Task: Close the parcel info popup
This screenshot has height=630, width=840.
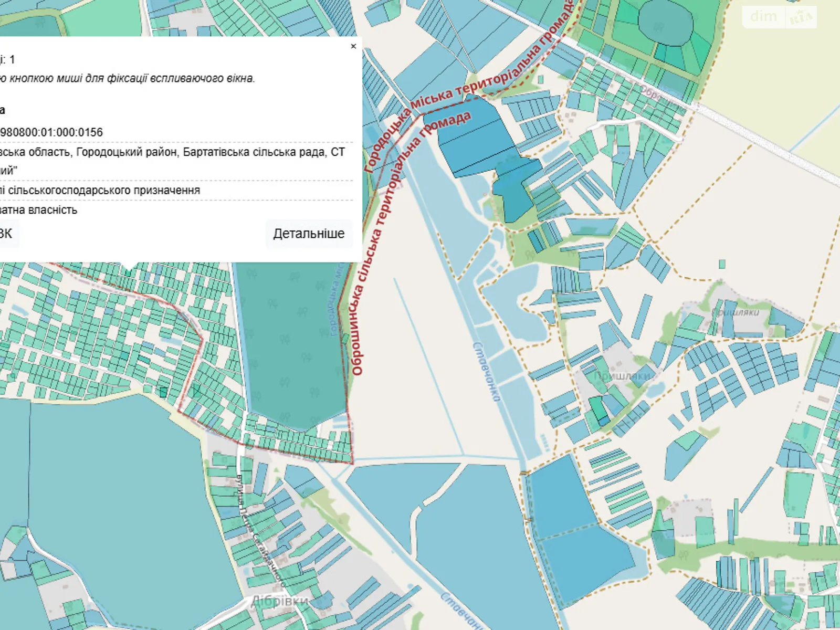Action: pos(353,46)
